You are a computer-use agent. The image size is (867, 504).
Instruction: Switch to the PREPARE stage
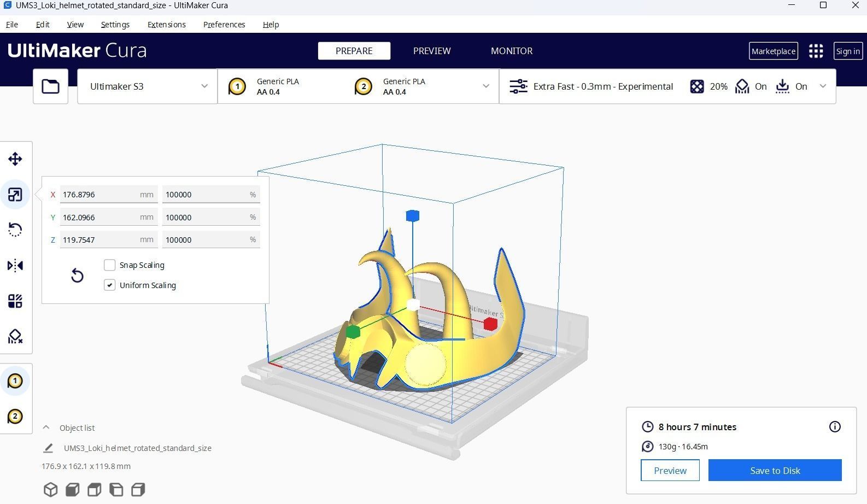354,51
